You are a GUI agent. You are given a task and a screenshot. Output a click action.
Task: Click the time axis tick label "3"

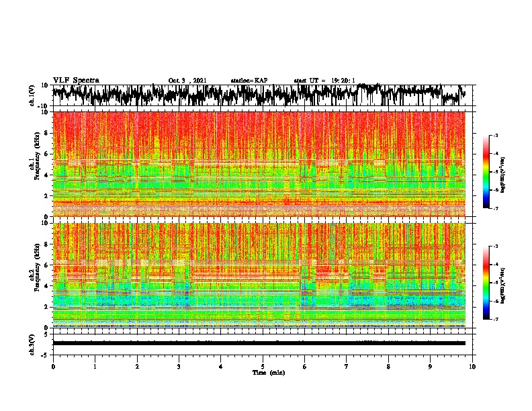click(179, 367)
